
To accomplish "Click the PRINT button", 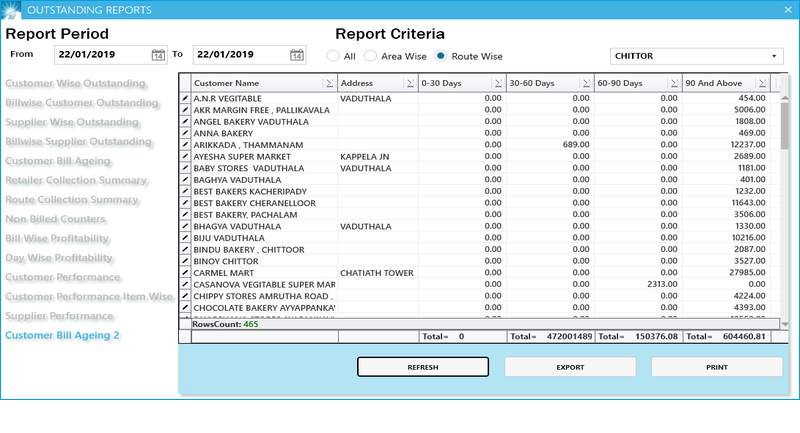I will pos(717,367).
